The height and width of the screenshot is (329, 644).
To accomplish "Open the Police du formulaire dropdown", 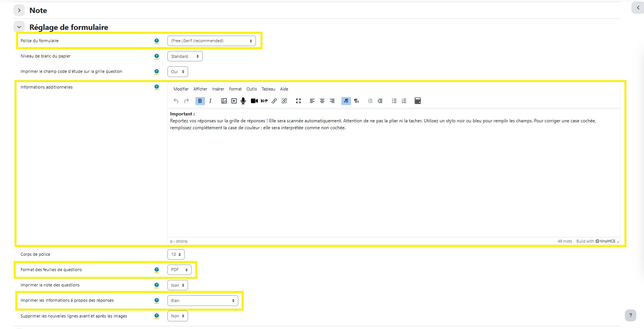I will (211, 41).
